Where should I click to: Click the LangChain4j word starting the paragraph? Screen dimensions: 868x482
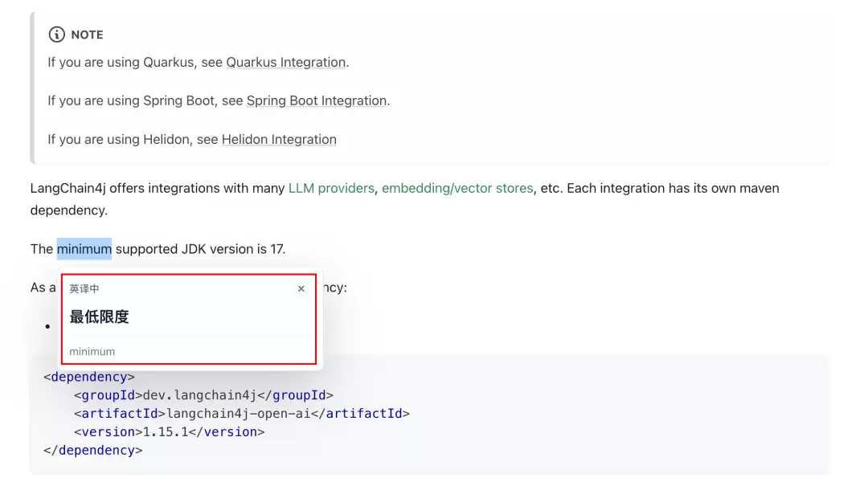(68, 188)
